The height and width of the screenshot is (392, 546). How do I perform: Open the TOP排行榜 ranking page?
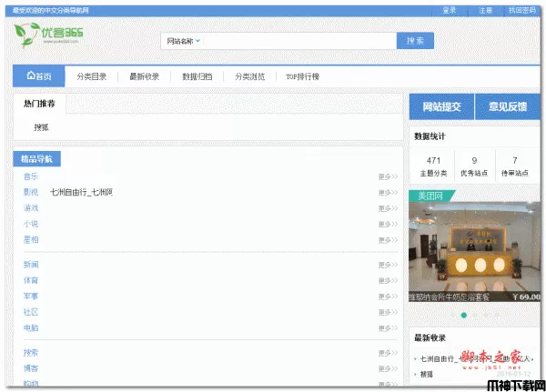(302, 76)
